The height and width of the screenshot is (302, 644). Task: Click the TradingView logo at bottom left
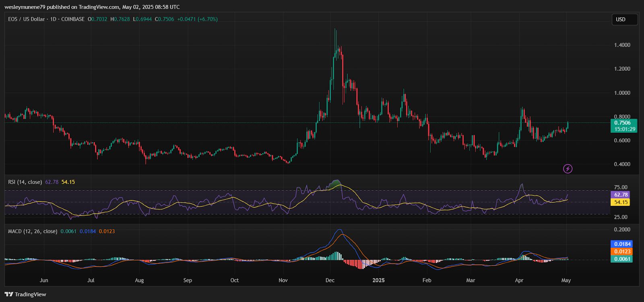tap(25, 294)
